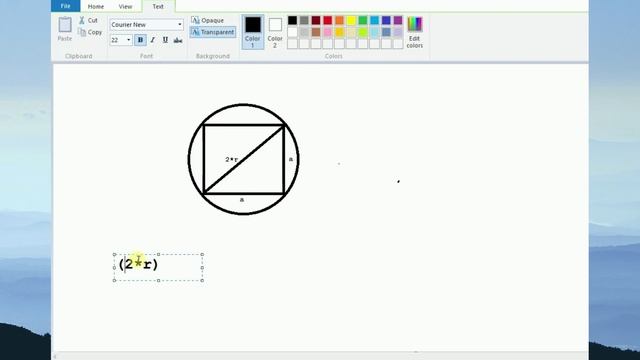Open the File menu
Image resolution: width=640 pixels, height=360 pixels.
65,6
